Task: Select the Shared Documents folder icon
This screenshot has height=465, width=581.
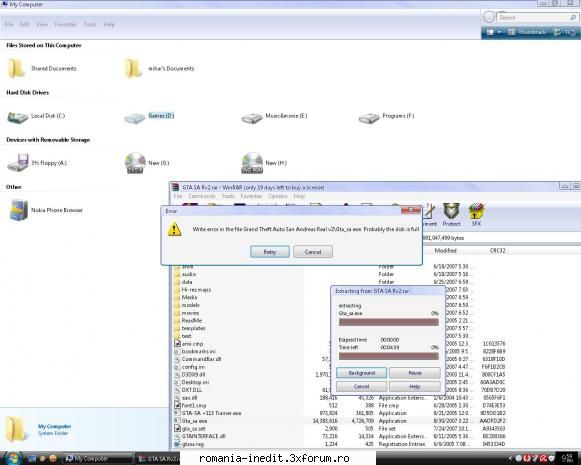Action: (16, 69)
